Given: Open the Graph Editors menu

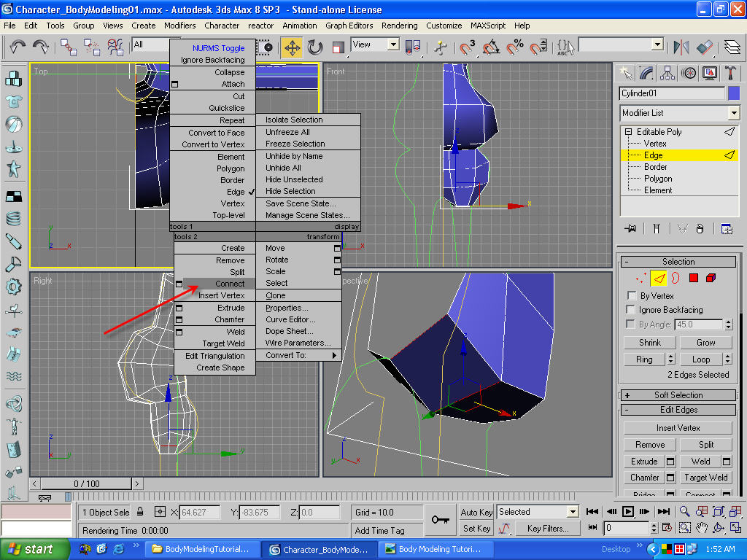Looking at the screenshot, I should [x=349, y=26].
